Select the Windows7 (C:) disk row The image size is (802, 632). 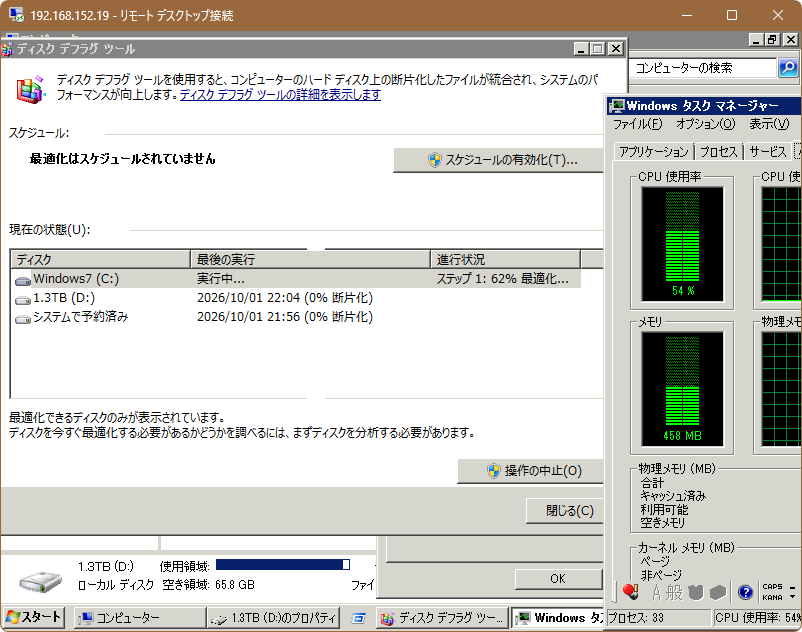(296, 279)
